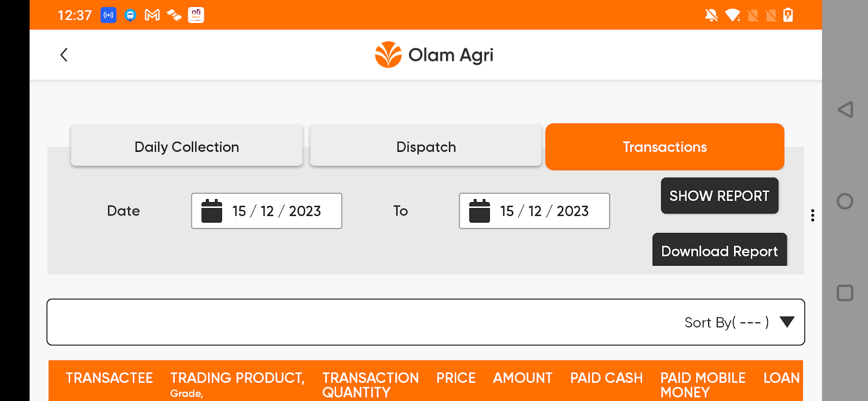This screenshot has width=868, height=401.
Task: Expand the Sort By dropdown arrow
Action: 787,322
